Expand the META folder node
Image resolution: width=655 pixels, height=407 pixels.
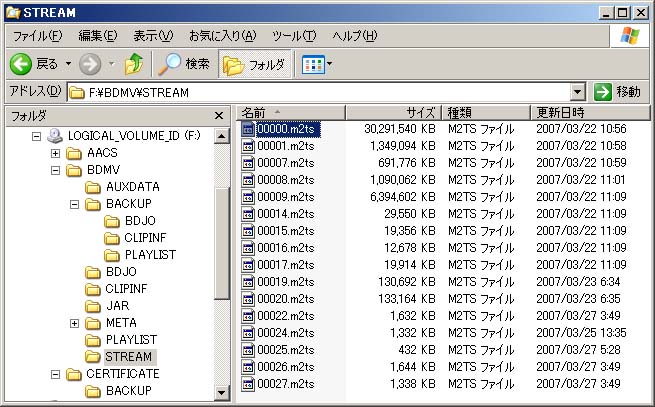pos(74,323)
